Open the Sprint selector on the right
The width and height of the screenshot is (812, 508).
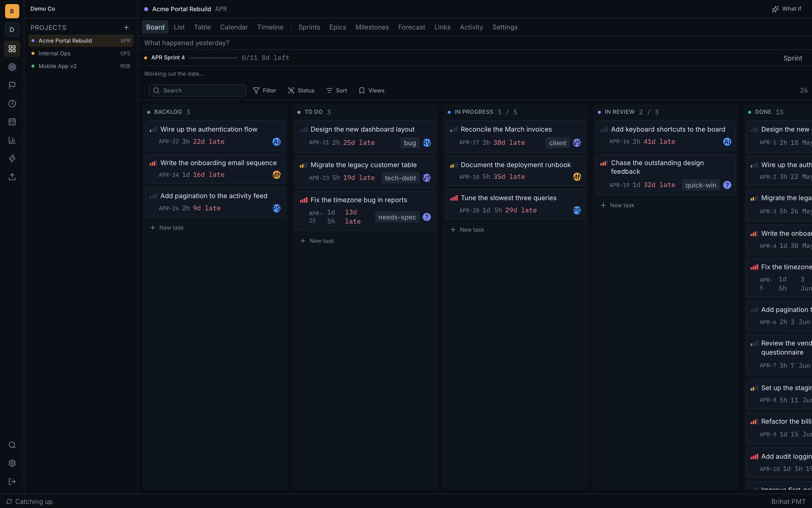pyautogui.click(x=792, y=58)
